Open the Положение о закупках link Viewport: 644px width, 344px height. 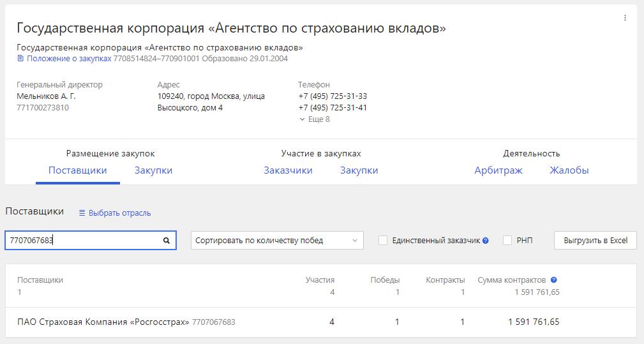click(69, 59)
